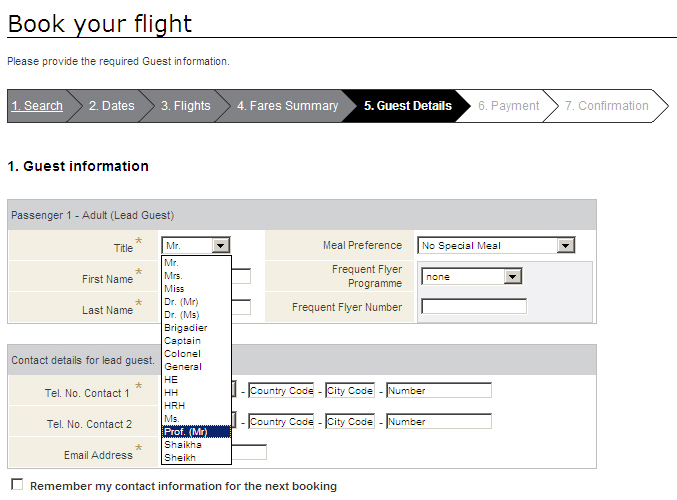Screen dimensions: 677x500
Task: Choose Sheikh from the title list
Action: (x=182, y=457)
